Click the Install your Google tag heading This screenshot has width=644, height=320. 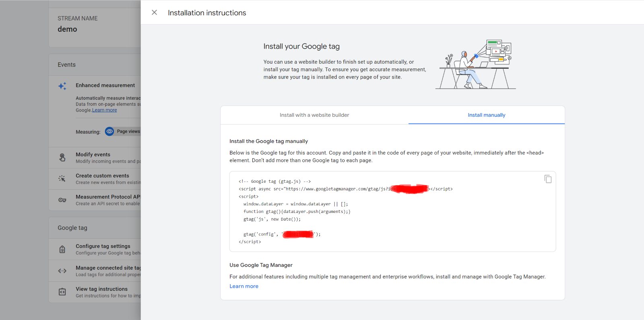301,46
